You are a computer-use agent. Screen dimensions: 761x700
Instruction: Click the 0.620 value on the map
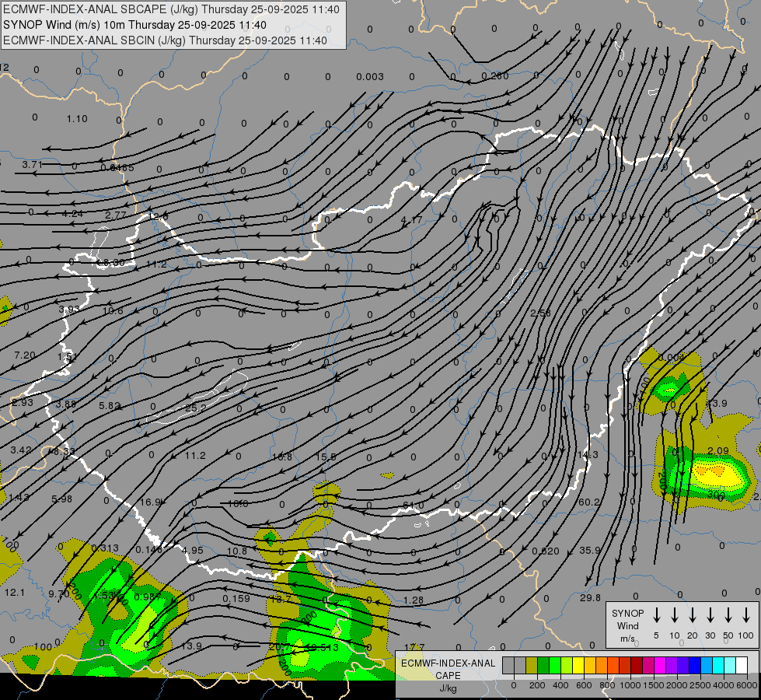(x=546, y=551)
